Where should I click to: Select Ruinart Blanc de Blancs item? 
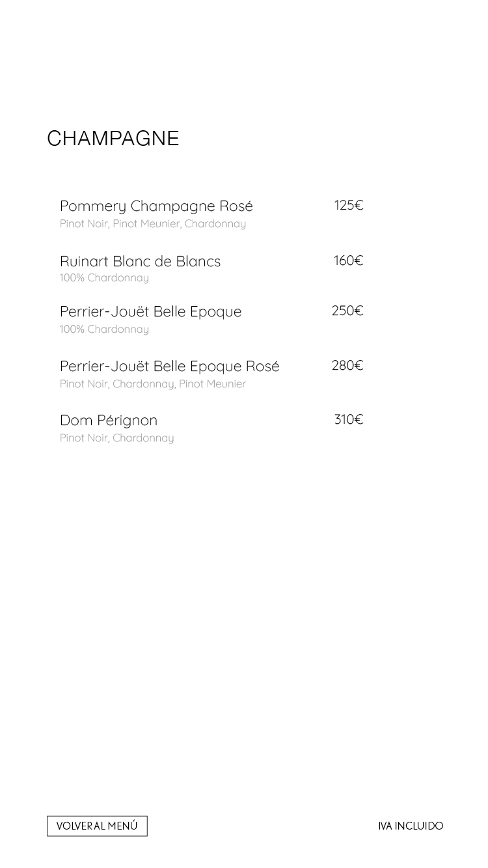[x=140, y=261]
